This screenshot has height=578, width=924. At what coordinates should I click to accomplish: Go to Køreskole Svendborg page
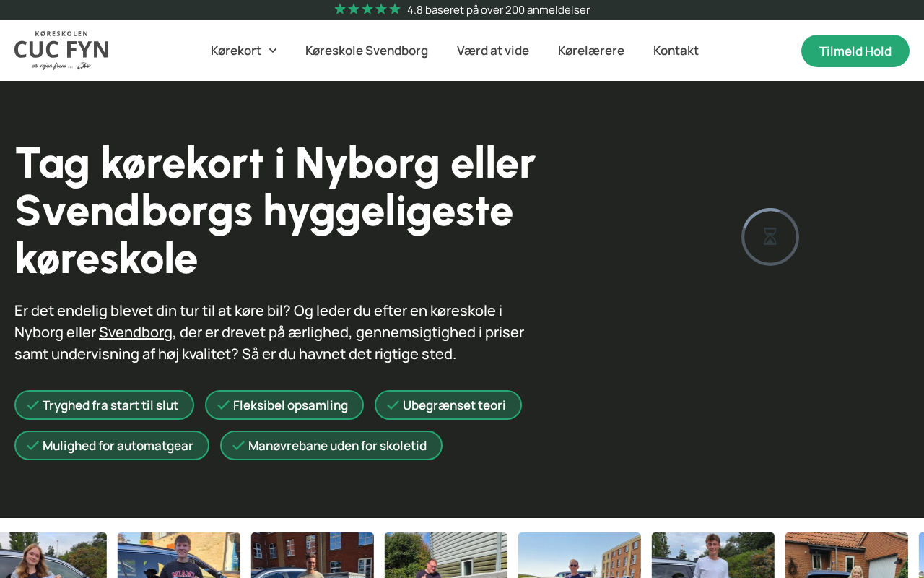(367, 51)
